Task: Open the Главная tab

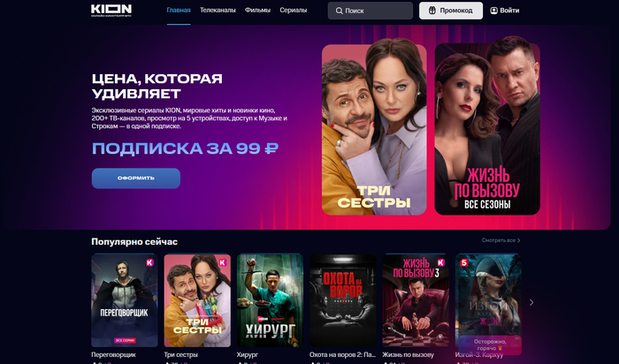Action: point(179,11)
